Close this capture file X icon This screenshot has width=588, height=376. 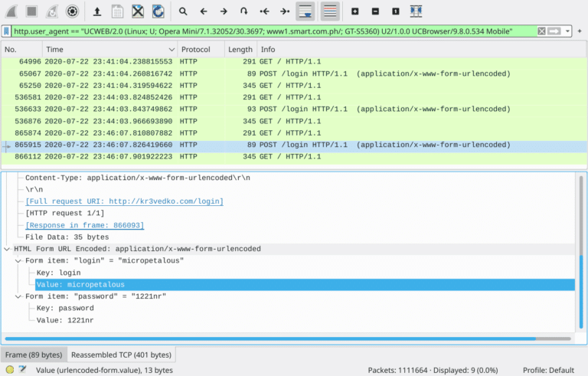[x=138, y=11]
